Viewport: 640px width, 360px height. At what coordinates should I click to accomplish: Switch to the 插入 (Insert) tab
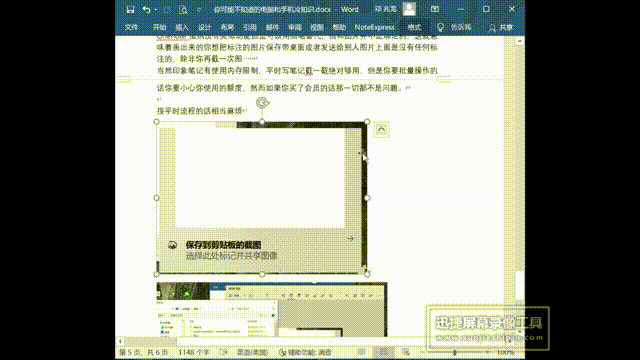click(182, 27)
